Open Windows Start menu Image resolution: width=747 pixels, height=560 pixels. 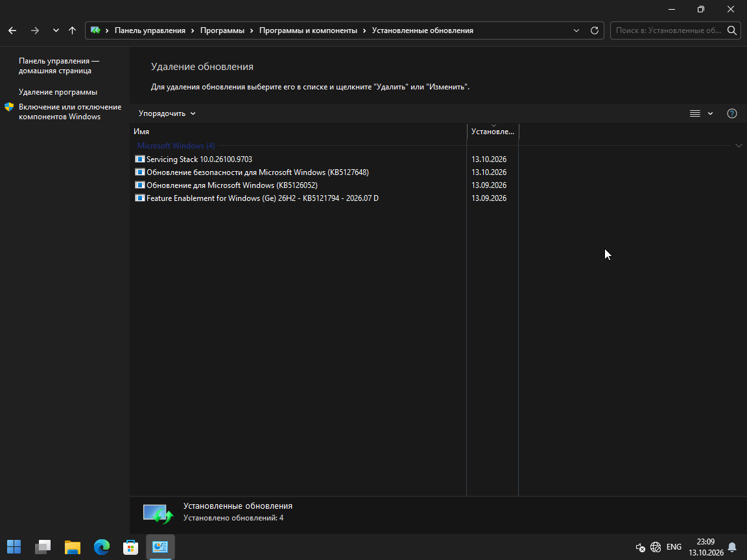(x=14, y=546)
